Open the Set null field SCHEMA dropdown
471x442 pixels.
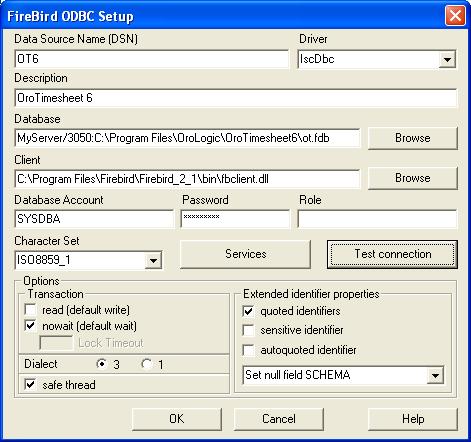click(435, 375)
